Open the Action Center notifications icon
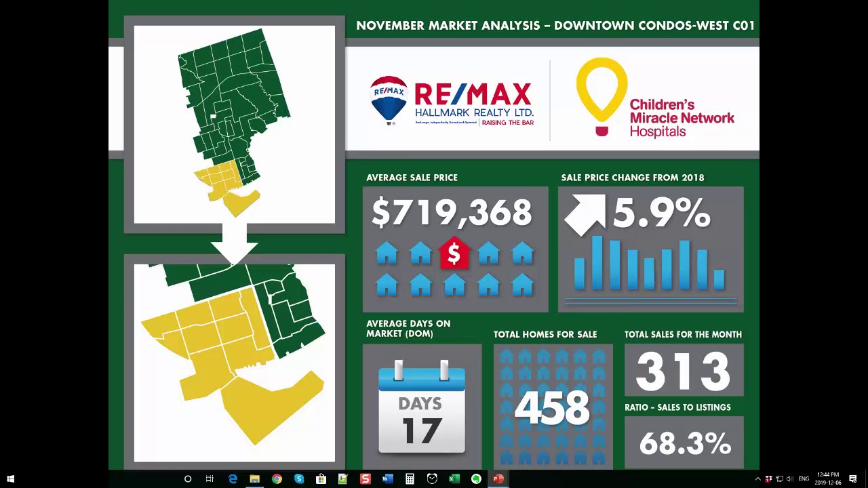This screenshot has width=868, height=488. (853, 479)
